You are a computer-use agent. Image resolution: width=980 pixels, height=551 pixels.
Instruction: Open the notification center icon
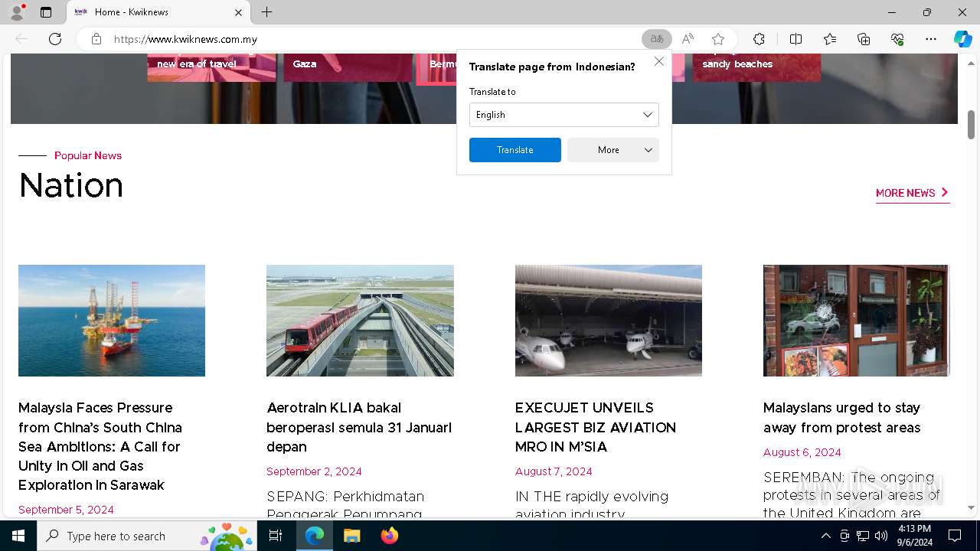click(x=955, y=536)
